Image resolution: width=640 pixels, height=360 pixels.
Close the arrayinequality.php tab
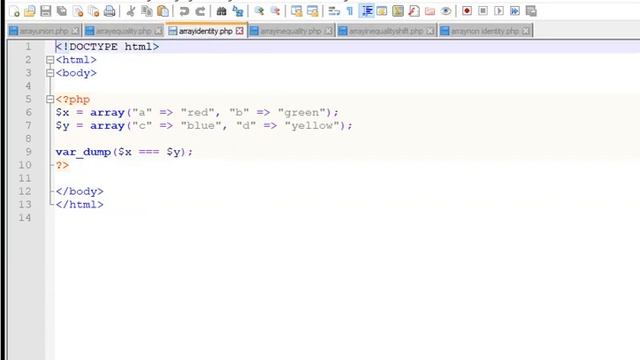click(x=329, y=31)
